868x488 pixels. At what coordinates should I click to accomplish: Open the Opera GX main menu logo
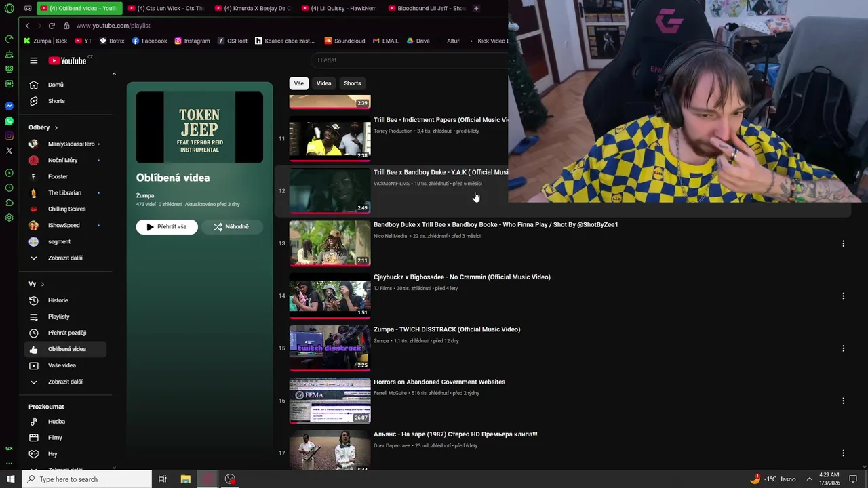point(9,8)
